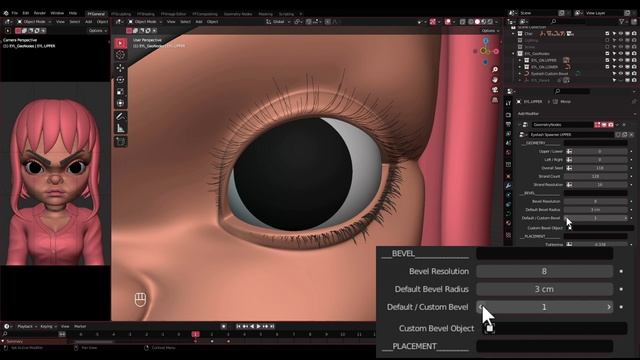This screenshot has height=360, width=640.
Task: Jump to the timeline end frame
Action: click(272, 326)
